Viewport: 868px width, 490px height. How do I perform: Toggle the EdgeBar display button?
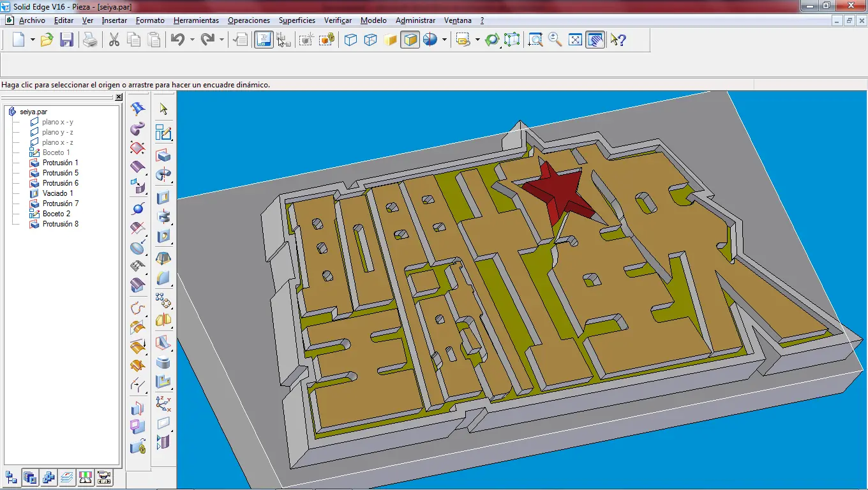[x=263, y=40]
